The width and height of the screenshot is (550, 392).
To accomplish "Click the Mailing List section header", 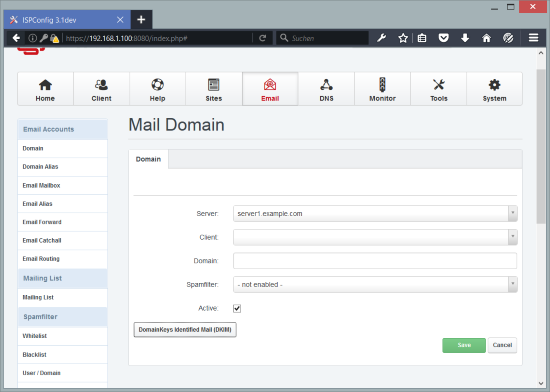I will (x=62, y=278).
